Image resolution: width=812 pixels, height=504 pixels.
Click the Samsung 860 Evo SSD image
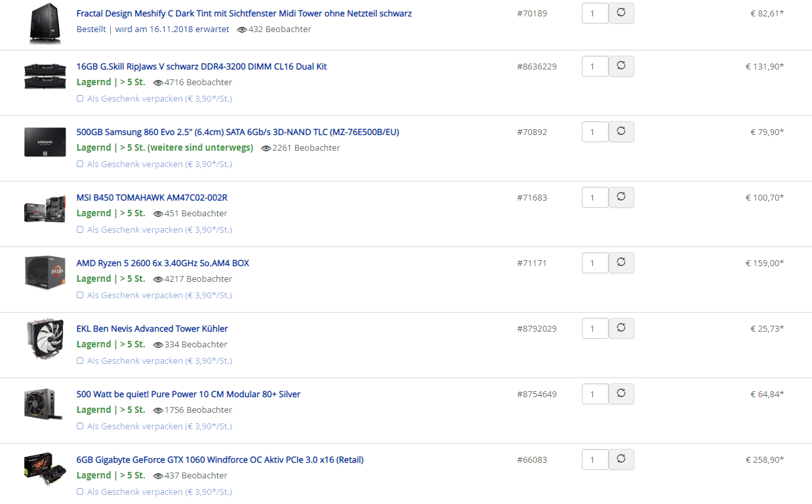[45, 142]
